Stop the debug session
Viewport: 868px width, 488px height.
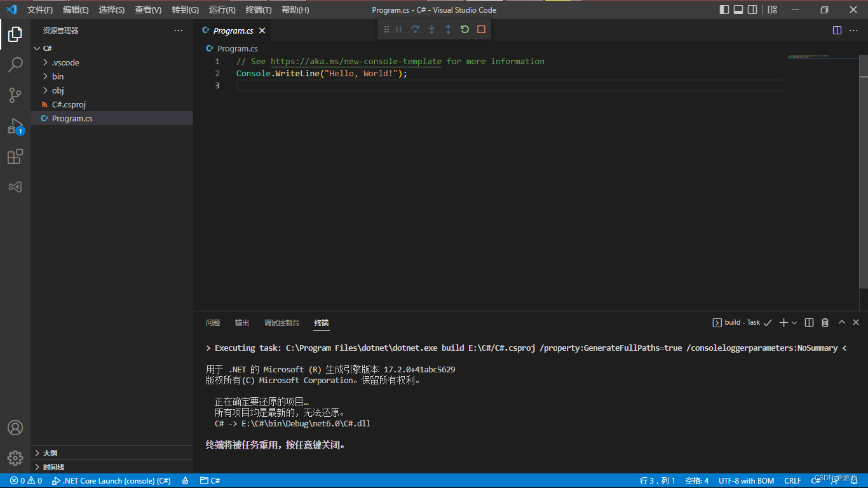pos(481,29)
